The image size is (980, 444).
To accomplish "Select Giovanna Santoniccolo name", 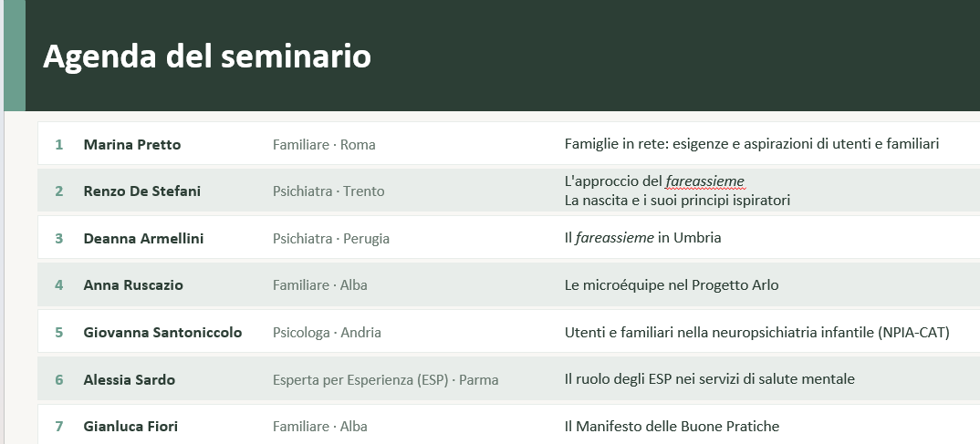I will coord(162,332).
